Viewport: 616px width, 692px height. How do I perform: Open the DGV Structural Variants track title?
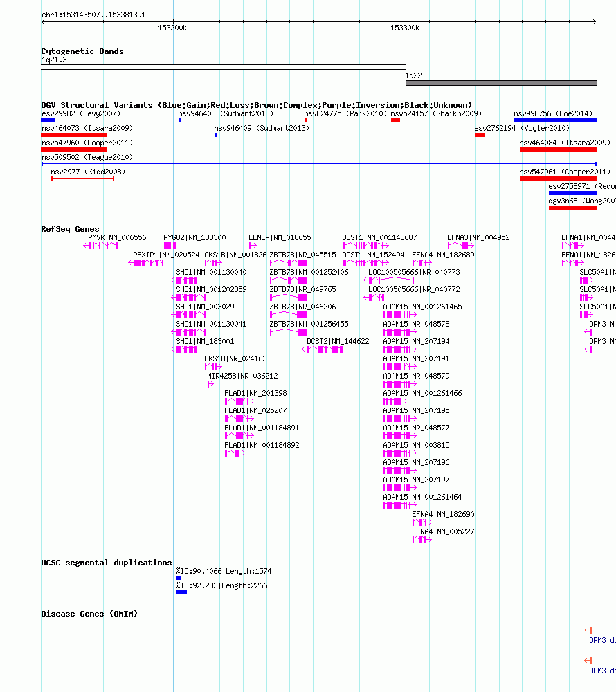click(x=256, y=105)
